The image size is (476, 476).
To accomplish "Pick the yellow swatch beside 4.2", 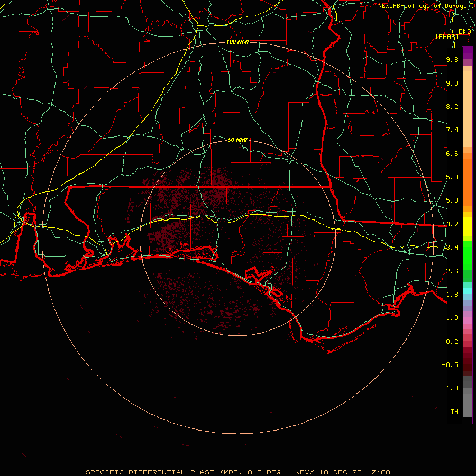I will point(467,226).
